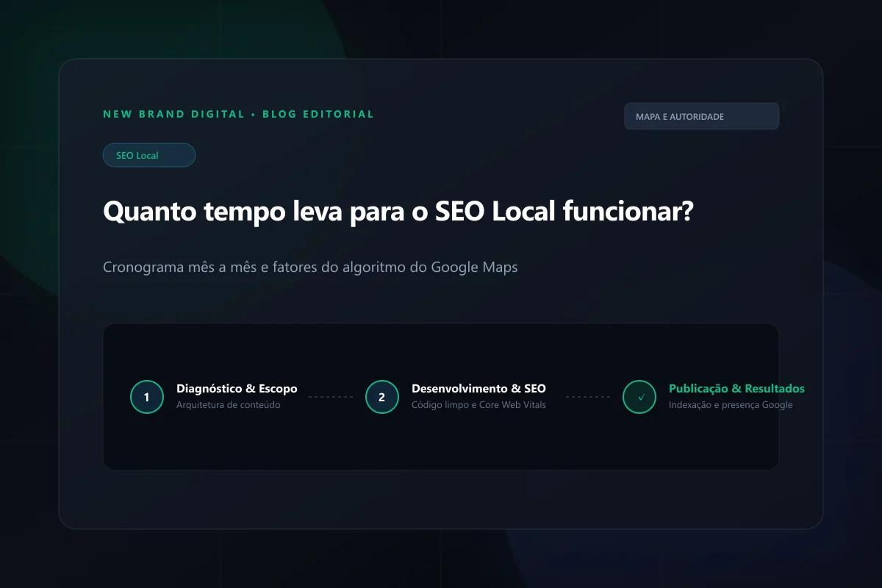Click the Diagnóstico & Escopo step title
The width and height of the screenshot is (882, 588).
coord(237,388)
